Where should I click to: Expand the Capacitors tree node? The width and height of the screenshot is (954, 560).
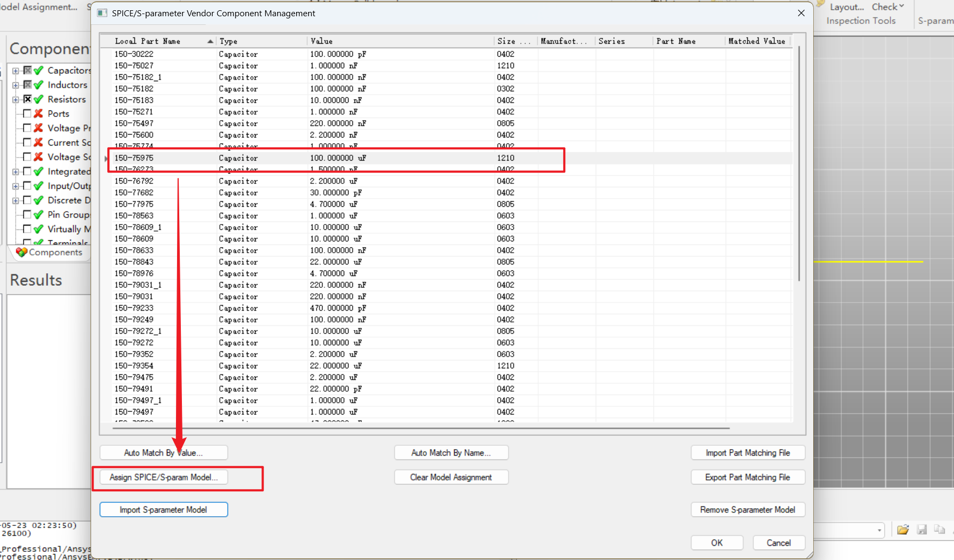coord(16,71)
